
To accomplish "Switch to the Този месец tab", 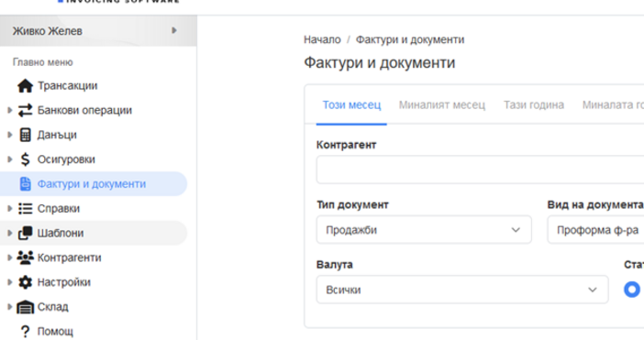I will [351, 105].
